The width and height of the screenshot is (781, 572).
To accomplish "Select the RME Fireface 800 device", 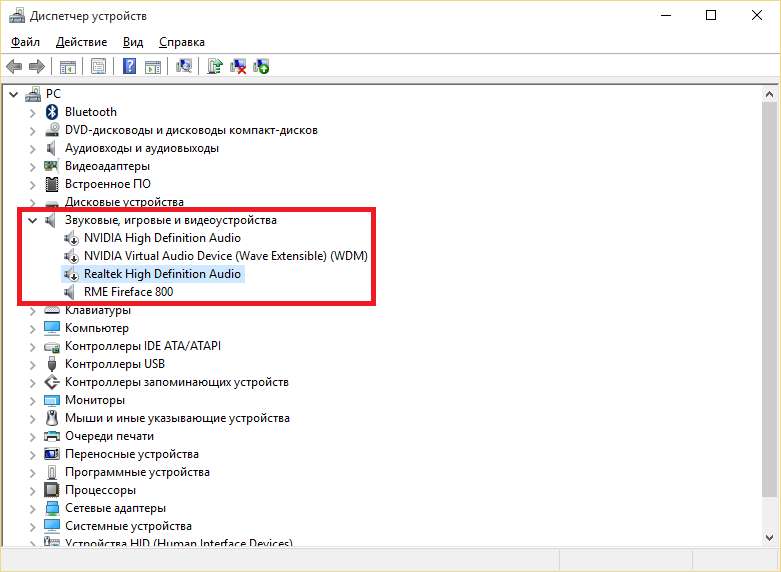I will [x=128, y=292].
